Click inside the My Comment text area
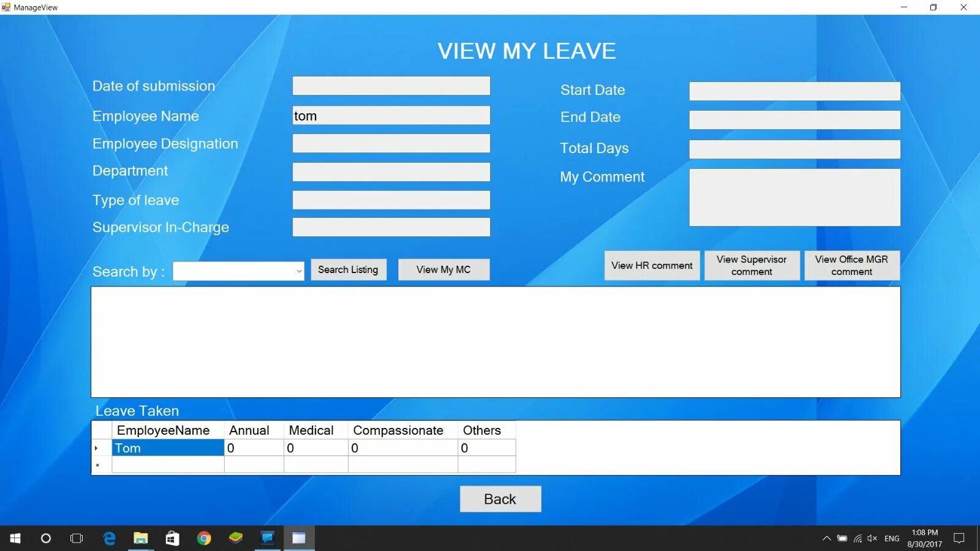 coord(795,198)
